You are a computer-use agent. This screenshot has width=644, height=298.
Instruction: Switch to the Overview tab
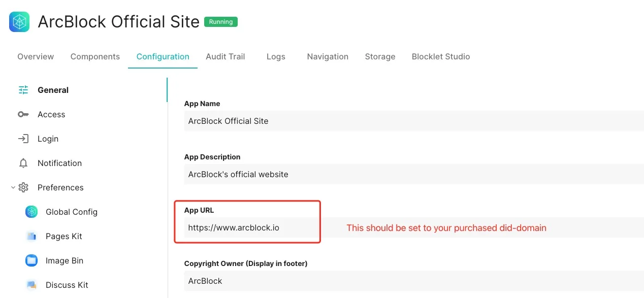click(36, 56)
